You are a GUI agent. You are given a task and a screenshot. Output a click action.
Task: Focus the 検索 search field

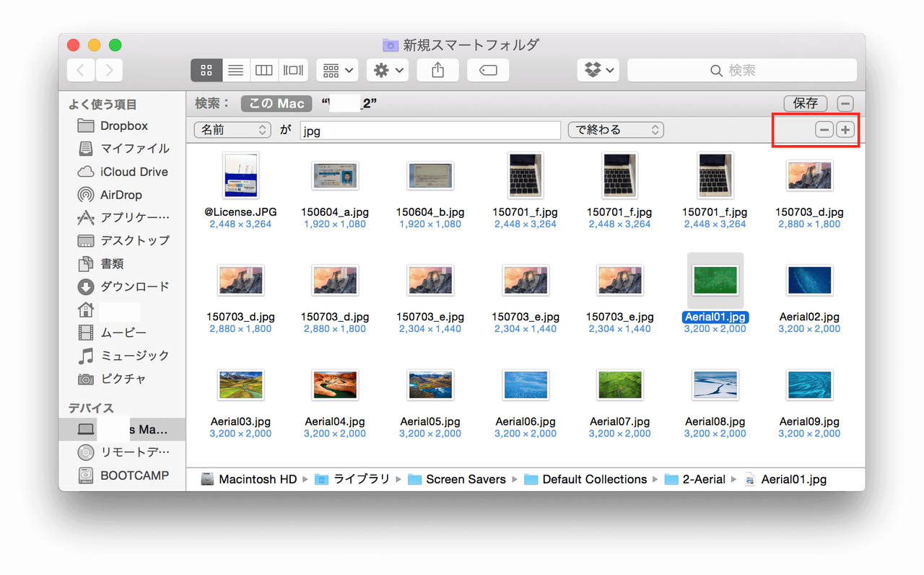[742, 70]
